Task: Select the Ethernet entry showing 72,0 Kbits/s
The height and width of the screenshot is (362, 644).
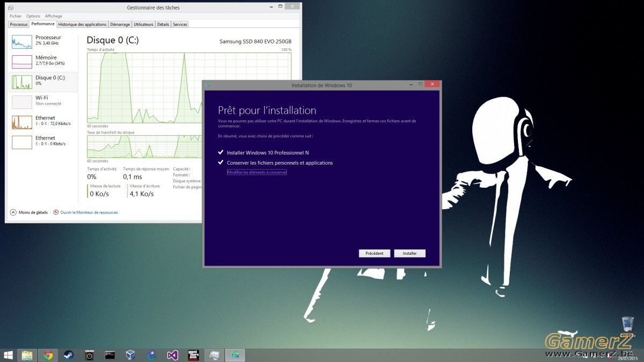Action: 43,122
